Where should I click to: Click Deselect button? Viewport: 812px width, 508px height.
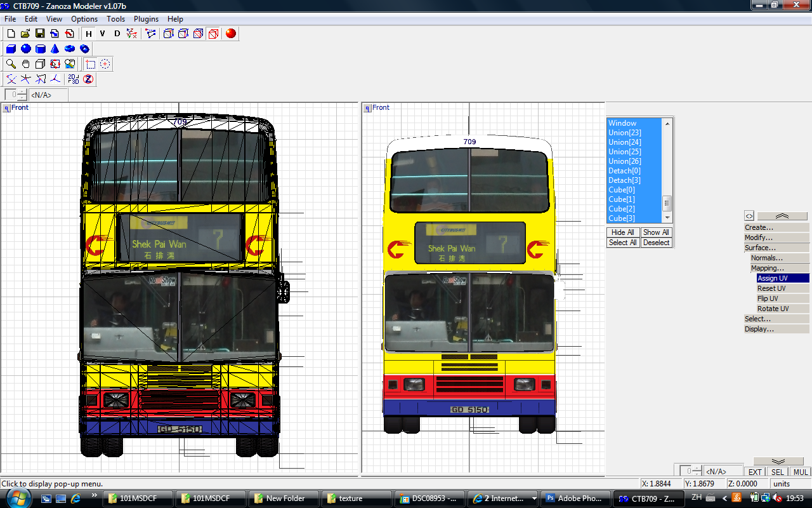[656, 243]
